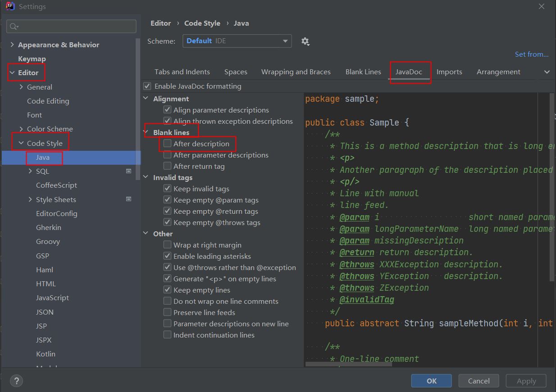Click the help question mark button

[x=16, y=381]
